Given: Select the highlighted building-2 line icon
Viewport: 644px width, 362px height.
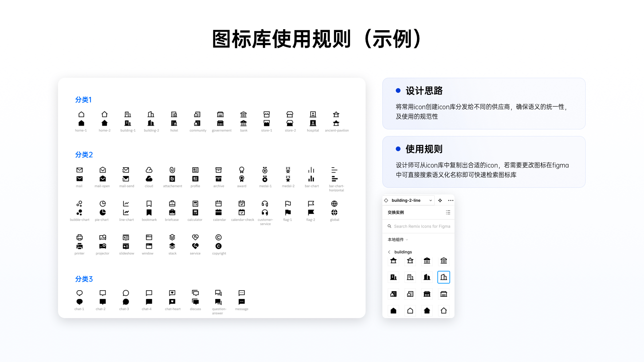Looking at the screenshot, I should pos(443,277).
